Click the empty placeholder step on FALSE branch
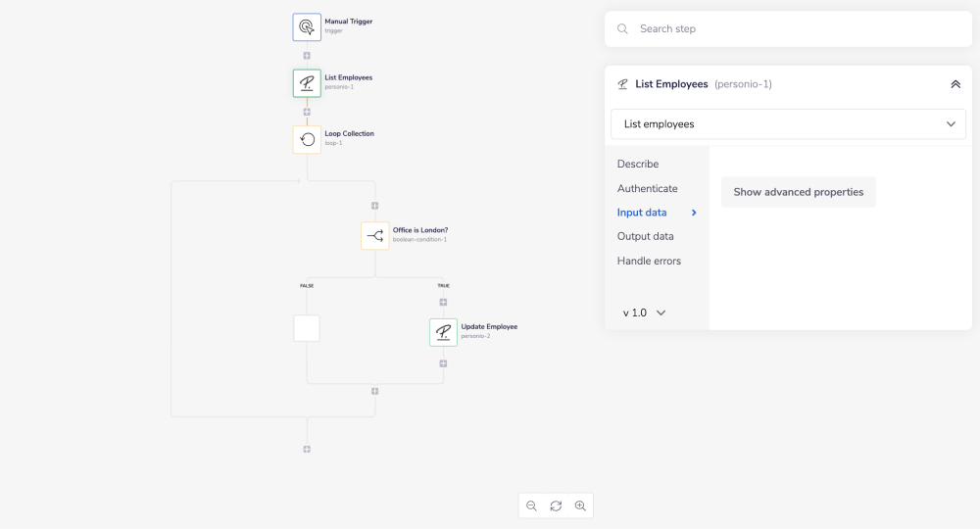980x529 pixels. point(307,328)
